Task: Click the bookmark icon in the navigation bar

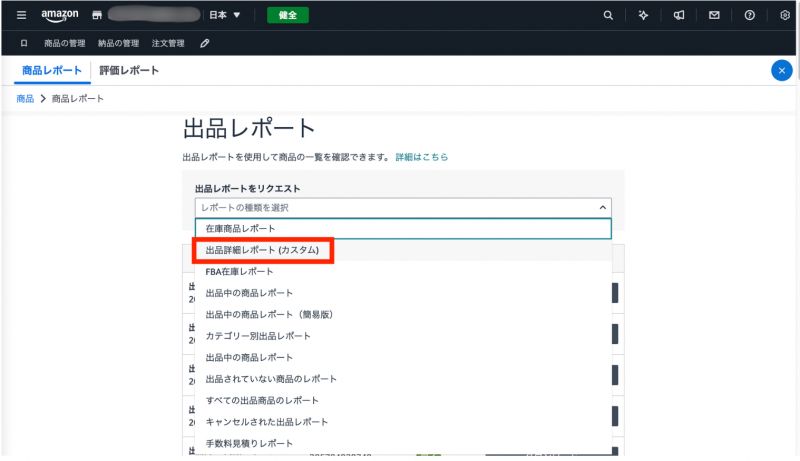Action: point(24,43)
